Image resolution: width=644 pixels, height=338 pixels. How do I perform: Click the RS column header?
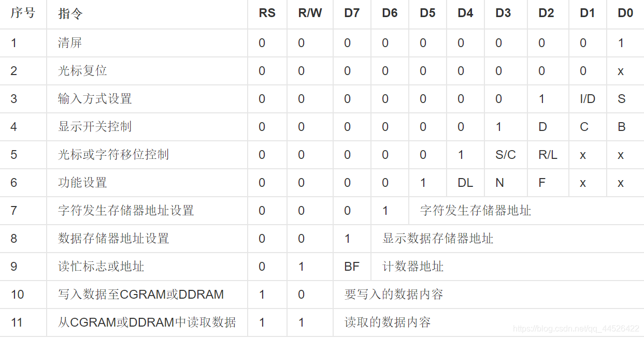pos(267,14)
